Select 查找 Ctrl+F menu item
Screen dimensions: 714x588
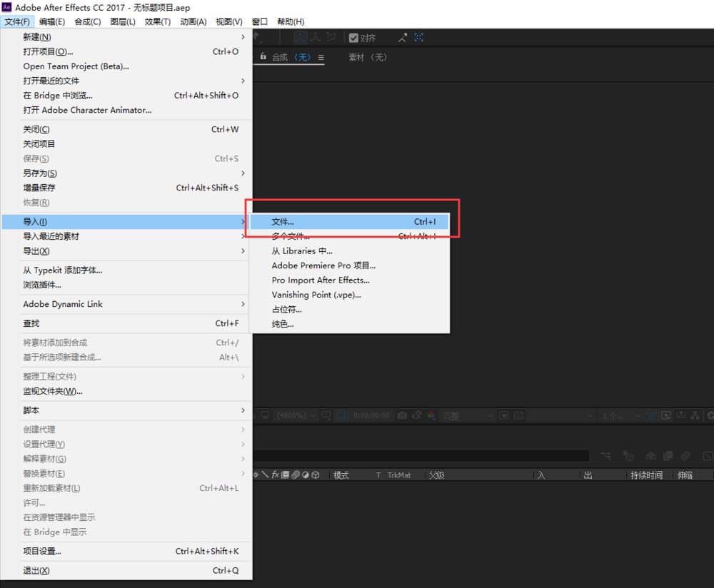[x=126, y=323]
